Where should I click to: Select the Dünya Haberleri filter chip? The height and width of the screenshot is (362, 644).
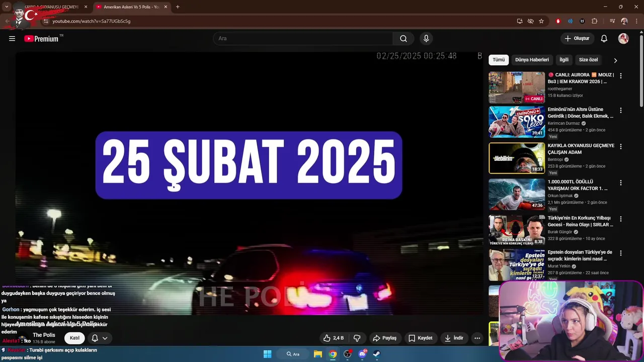[x=532, y=60]
